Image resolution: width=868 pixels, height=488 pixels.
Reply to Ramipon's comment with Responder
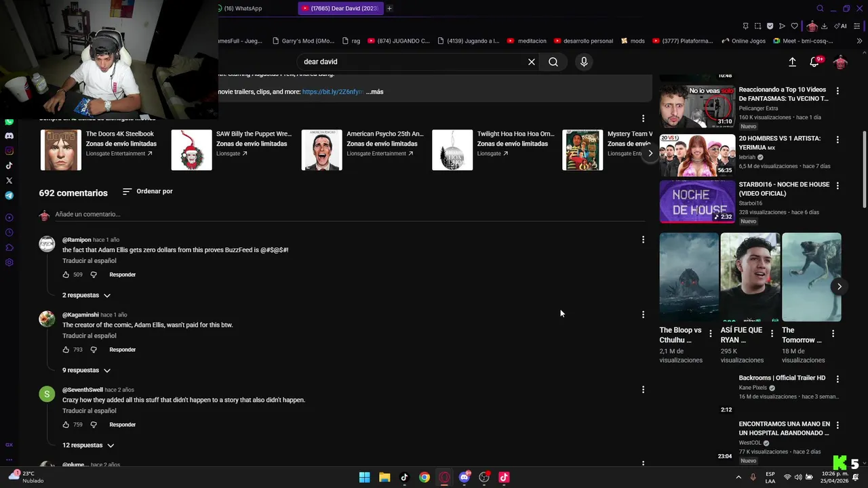pos(123,274)
